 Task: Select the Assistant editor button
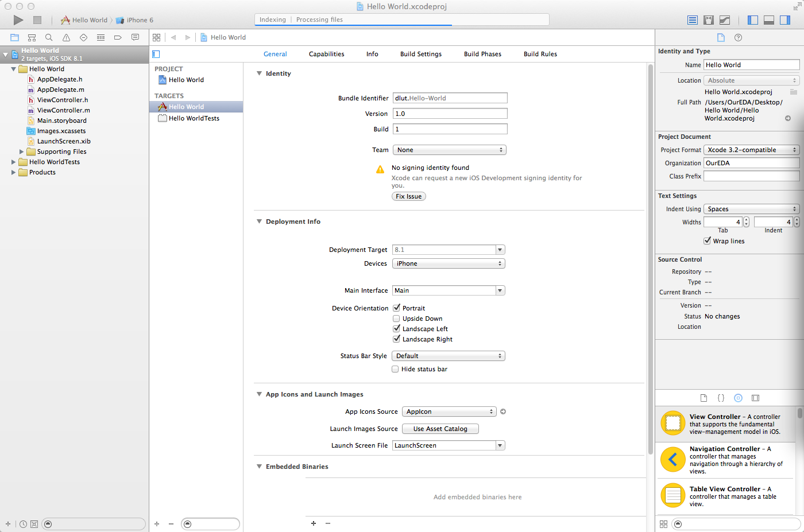pyautogui.click(x=709, y=20)
